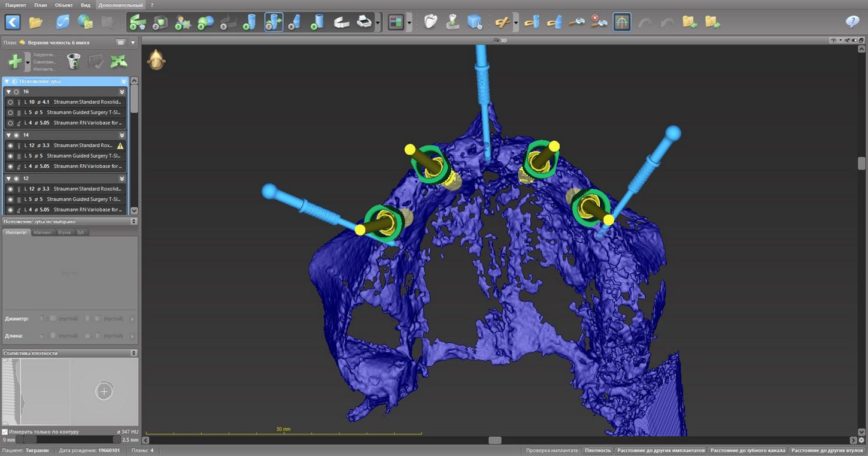The image size is (868, 456).
Task: Click the trash bin delete icon
Action: pyautogui.click(x=73, y=61)
